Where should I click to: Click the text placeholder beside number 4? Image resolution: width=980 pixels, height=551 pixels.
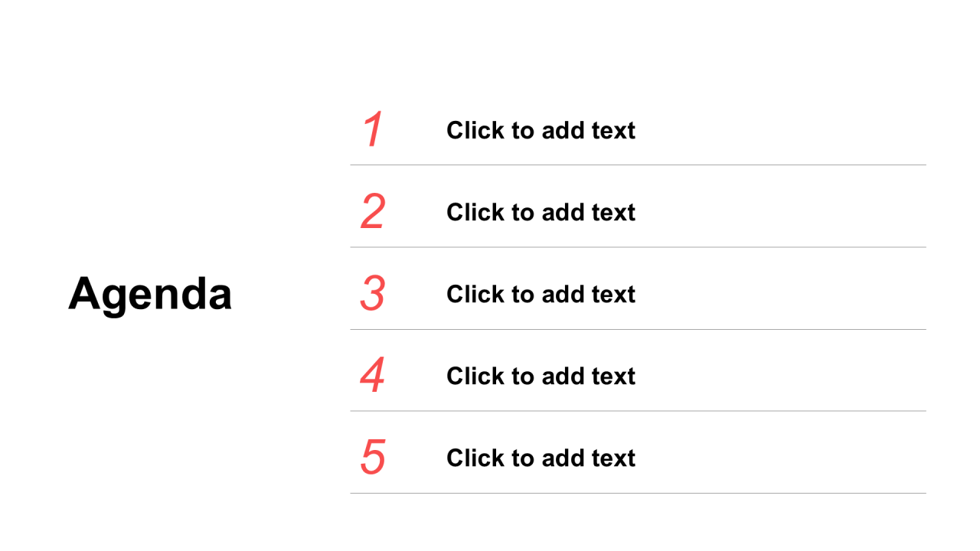(541, 376)
